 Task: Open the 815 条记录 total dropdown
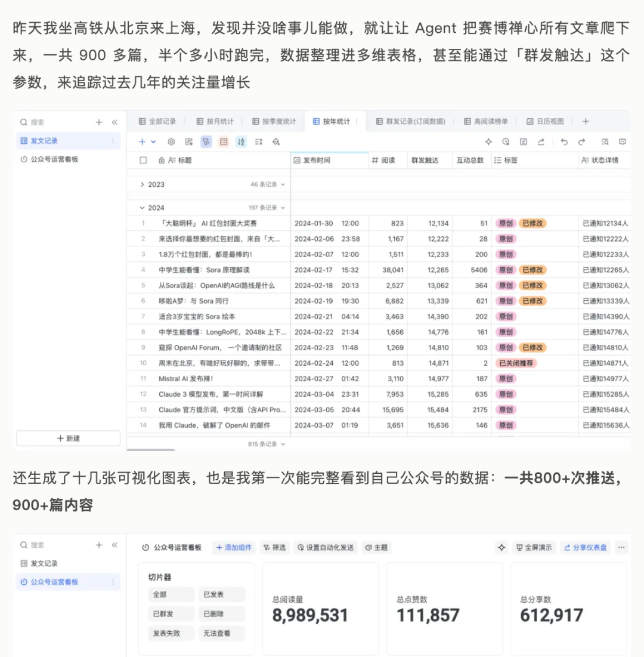pos(267,444)
